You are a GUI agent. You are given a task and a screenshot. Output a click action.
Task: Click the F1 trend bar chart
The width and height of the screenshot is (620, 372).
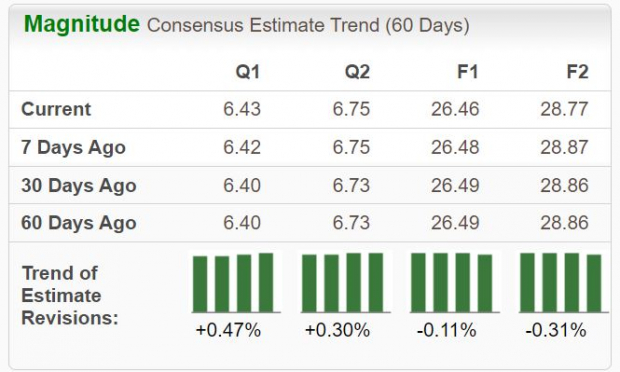[455, 283]
